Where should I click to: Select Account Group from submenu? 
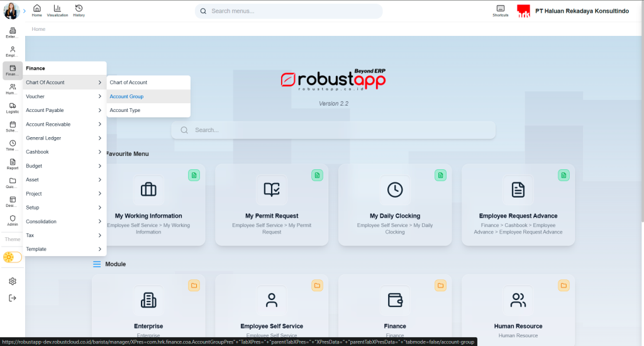127,96
